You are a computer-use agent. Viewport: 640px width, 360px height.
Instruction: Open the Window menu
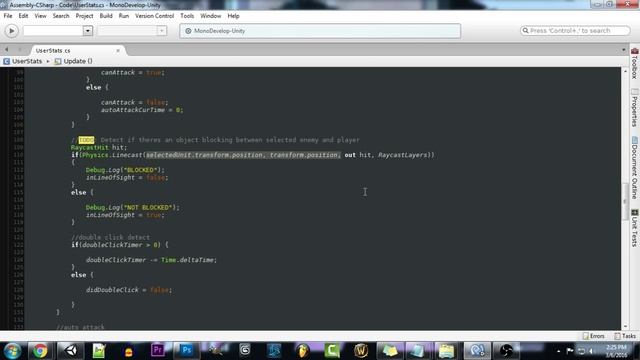tap(210, 16)
